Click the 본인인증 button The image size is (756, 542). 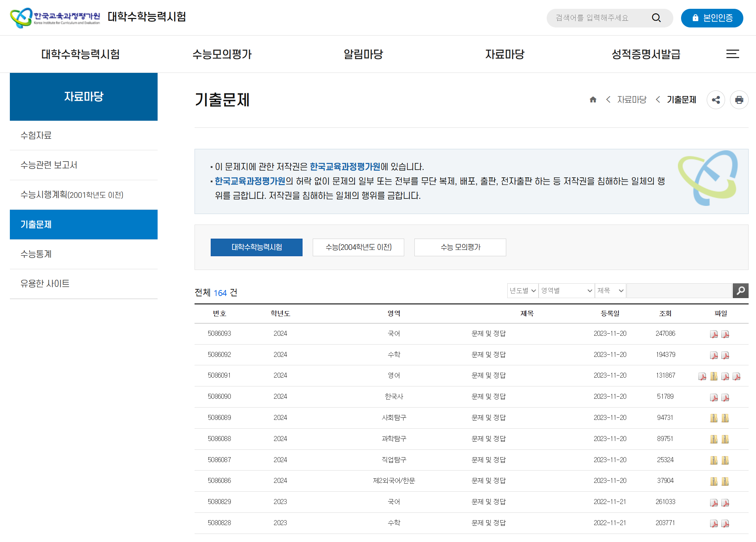click(712, 18)
